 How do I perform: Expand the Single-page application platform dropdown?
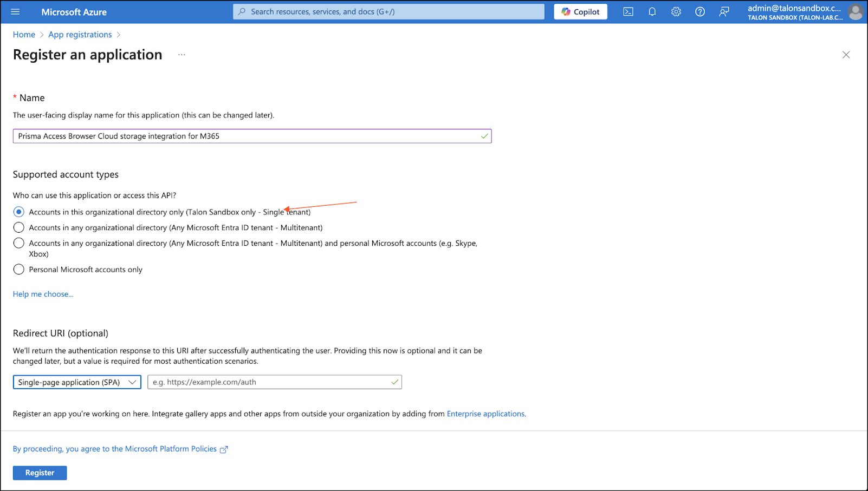coord(77,382)
